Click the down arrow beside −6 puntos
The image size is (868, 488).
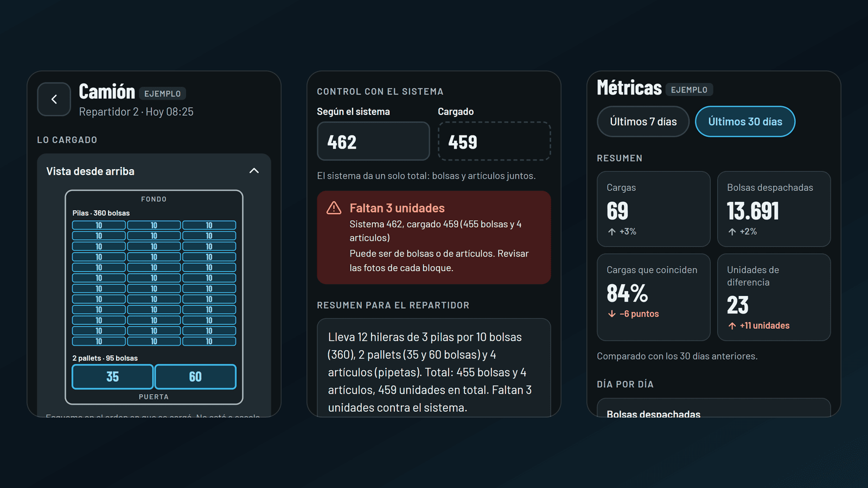(612, 314)
